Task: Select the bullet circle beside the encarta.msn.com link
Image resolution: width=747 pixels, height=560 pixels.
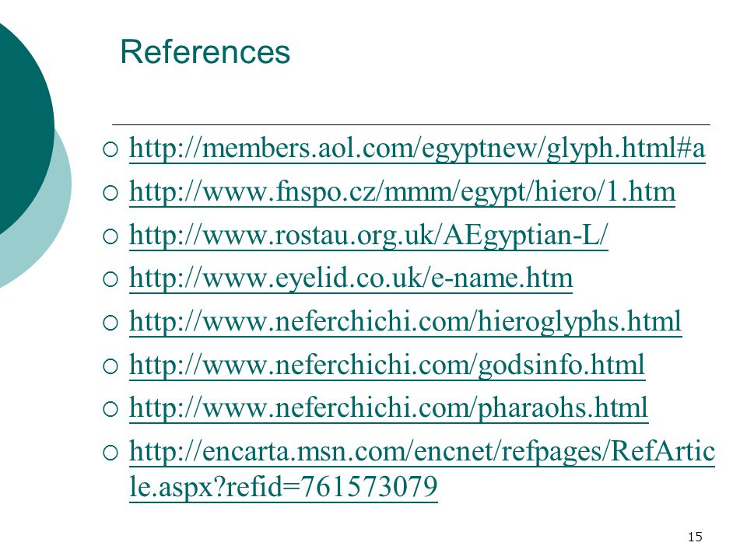Action: point(110,453)
